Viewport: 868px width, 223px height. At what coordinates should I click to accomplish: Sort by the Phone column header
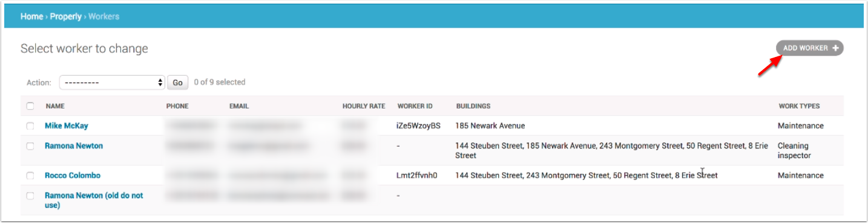click(177, 106)
